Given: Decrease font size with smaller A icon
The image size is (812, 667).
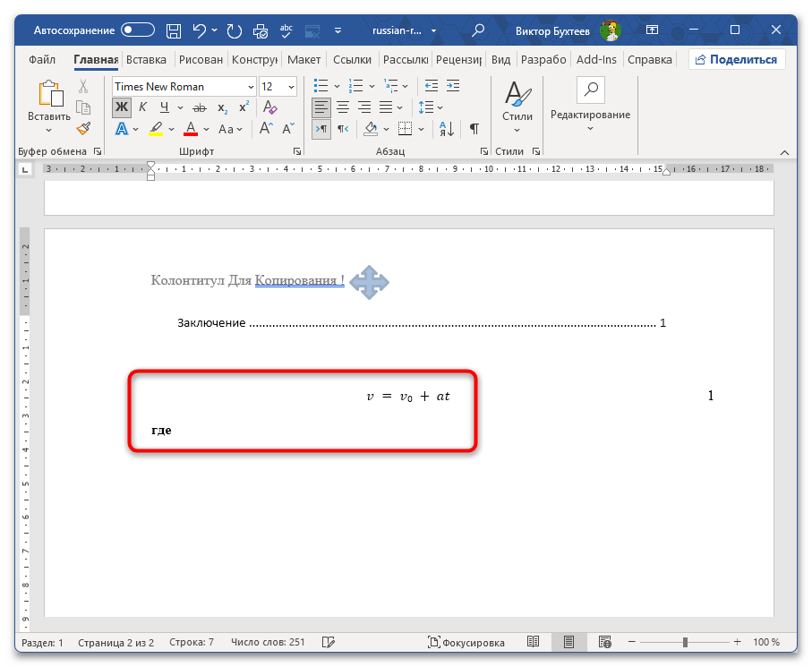Looking at the screenshot, I should point(288,128).
